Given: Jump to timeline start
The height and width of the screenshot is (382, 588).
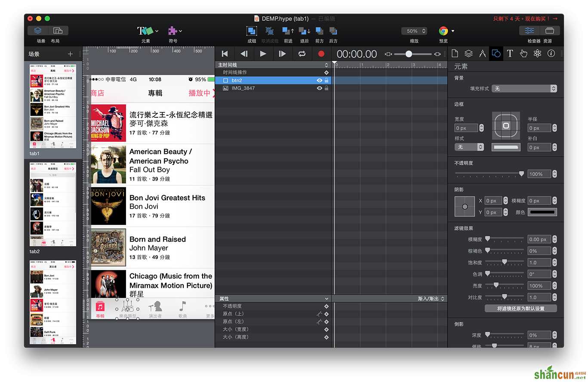Looking at the screenshot, I should 225,54.
